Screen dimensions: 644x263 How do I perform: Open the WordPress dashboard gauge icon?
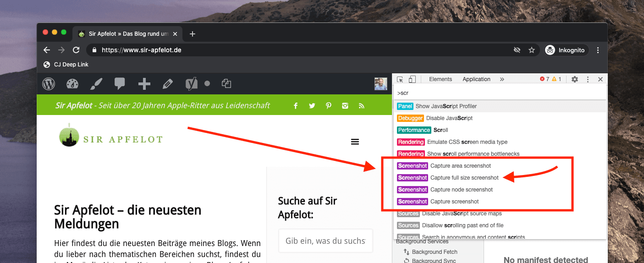(72, 84)
